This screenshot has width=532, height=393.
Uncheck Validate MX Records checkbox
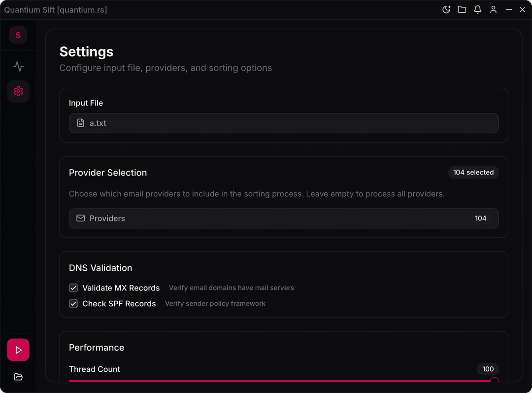(x=73, y=288)
